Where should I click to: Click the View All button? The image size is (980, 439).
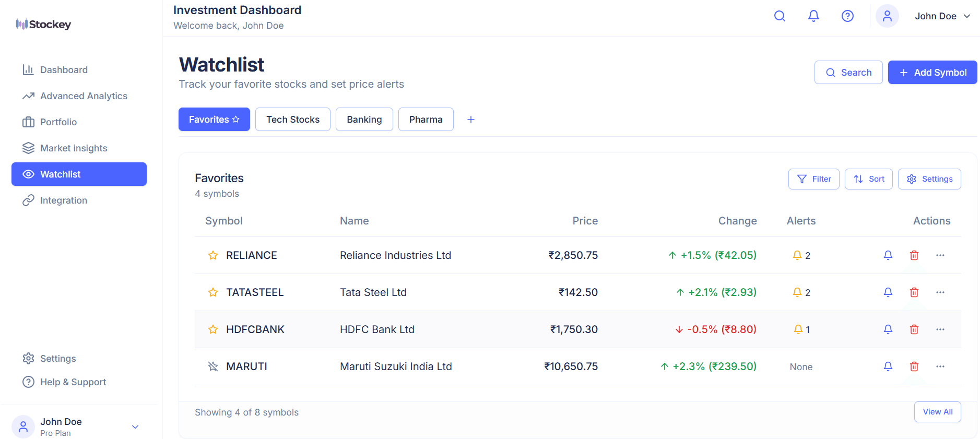pyautogui.click(x=938, y=412)
